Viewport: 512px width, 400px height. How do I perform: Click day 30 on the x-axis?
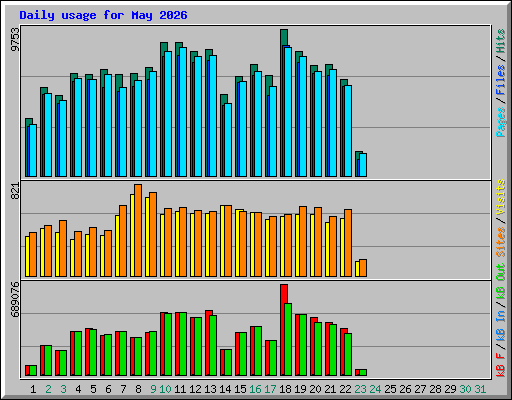pyautogui.click(x=465, y=389)
